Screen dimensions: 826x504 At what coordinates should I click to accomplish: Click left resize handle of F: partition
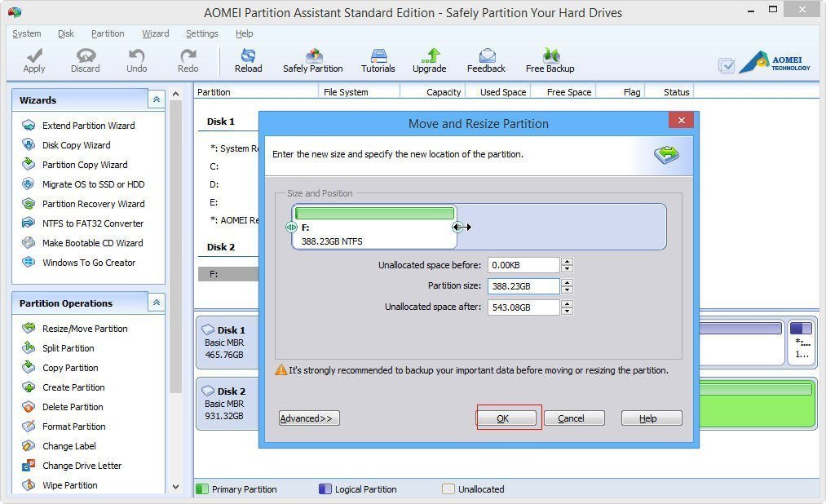tap(291, 227)
